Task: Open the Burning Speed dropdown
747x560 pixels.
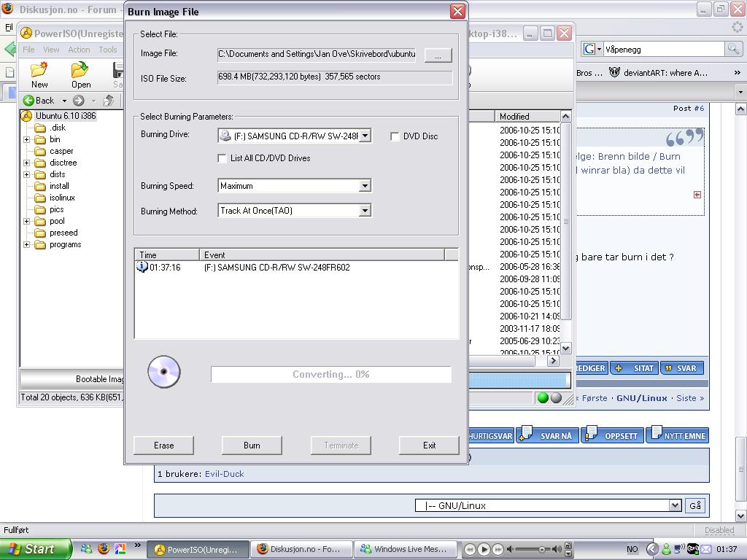Action: click(365, 186)
